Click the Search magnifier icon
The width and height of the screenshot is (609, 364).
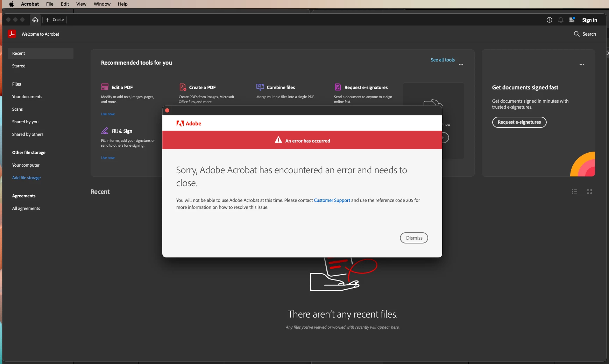pyautogui.click(x=576, y=34)
